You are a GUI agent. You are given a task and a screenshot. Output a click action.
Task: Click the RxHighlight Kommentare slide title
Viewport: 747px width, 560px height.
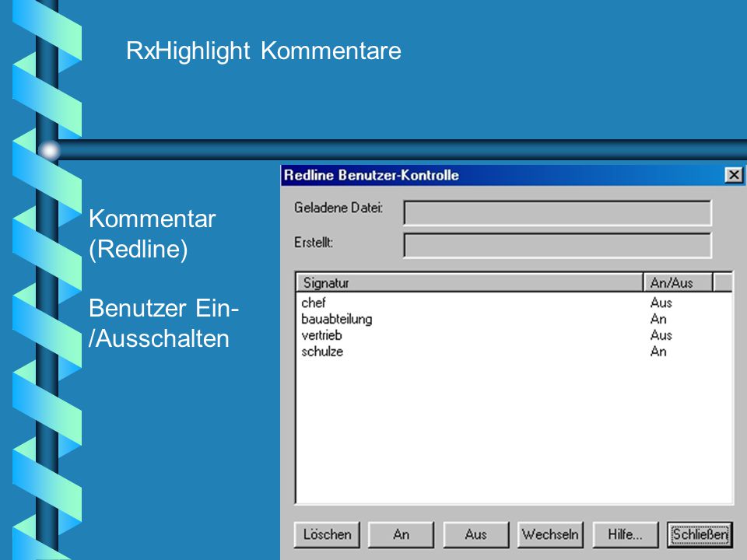[264, 51]
